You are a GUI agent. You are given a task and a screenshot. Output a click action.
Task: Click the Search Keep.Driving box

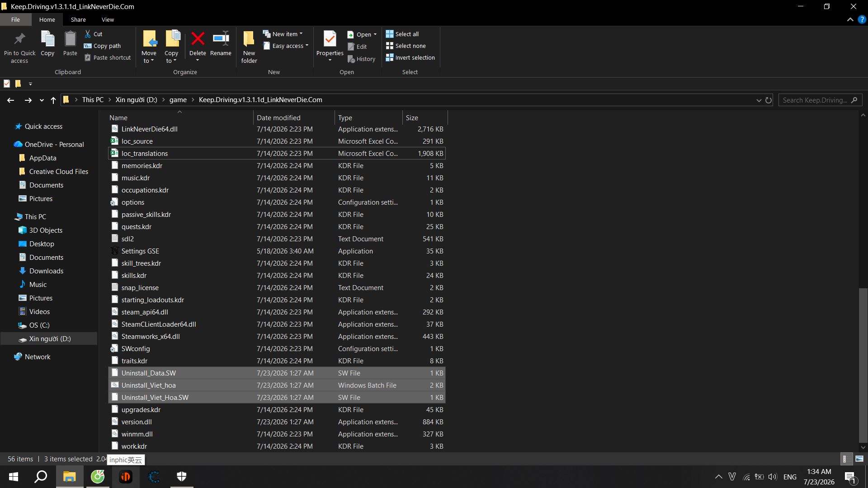tap(820, 100)
